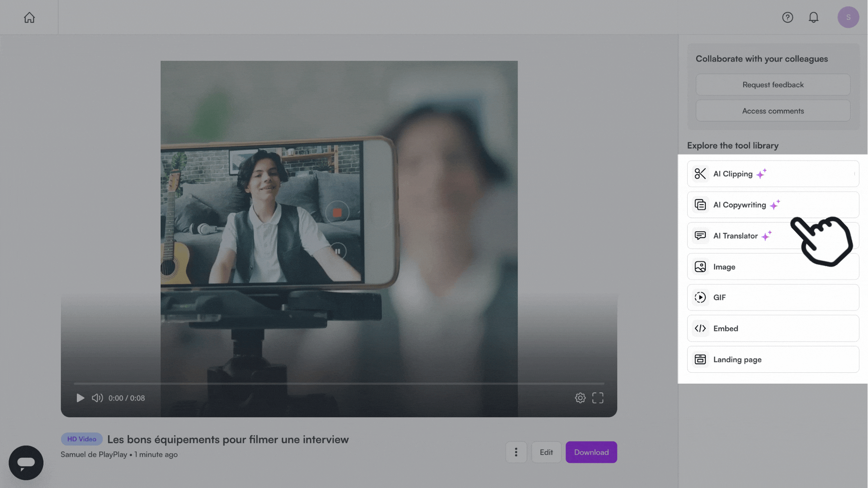Click Access comments button
Image resolution: width=868 pixels, height=488 pixels.
pyautogui.click(x=773, y=111)
